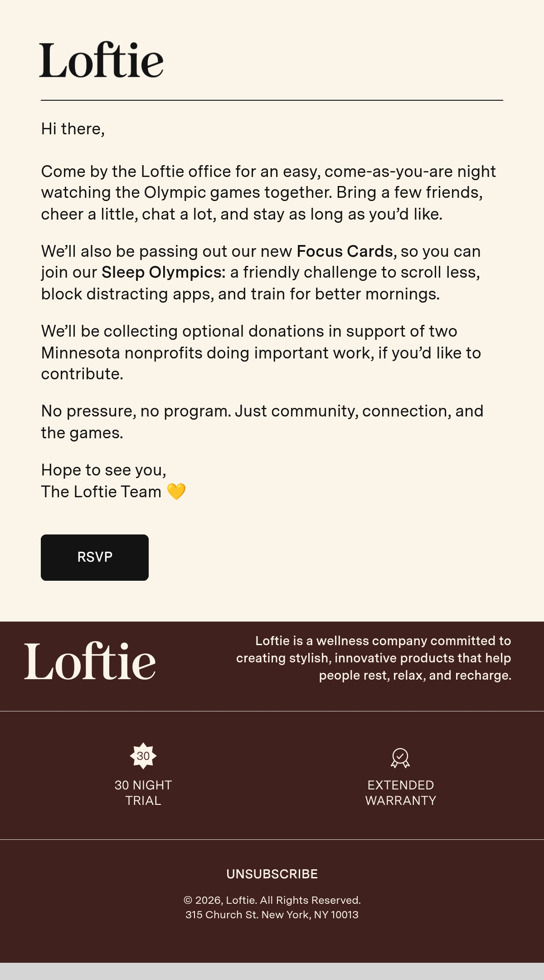Click the horizontal divider under the header logo

click(x=272, y=100)
